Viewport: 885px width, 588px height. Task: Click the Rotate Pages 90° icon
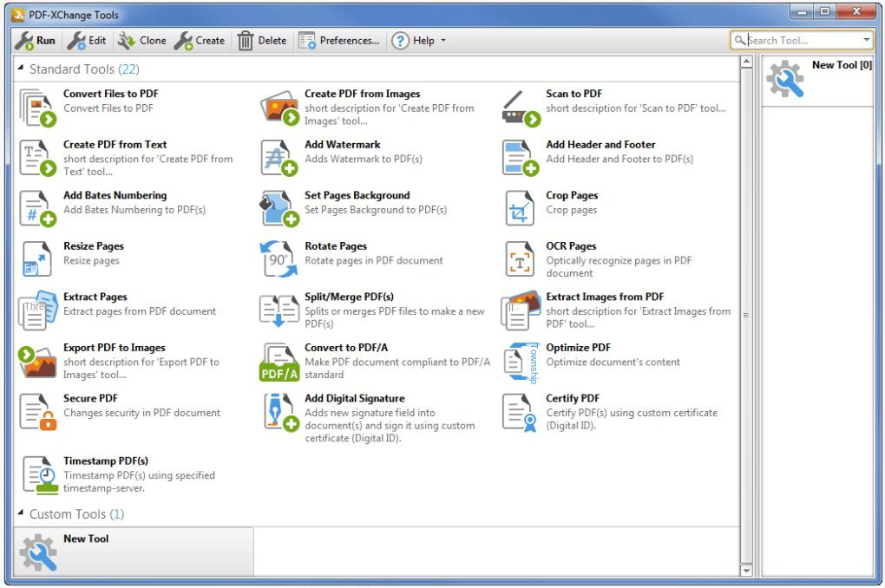tap(279, 259)
